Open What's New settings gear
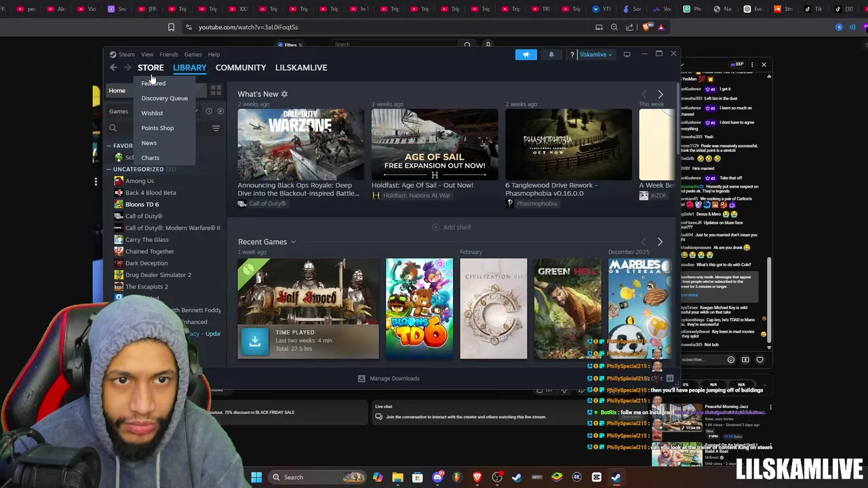 coord(284,94)
